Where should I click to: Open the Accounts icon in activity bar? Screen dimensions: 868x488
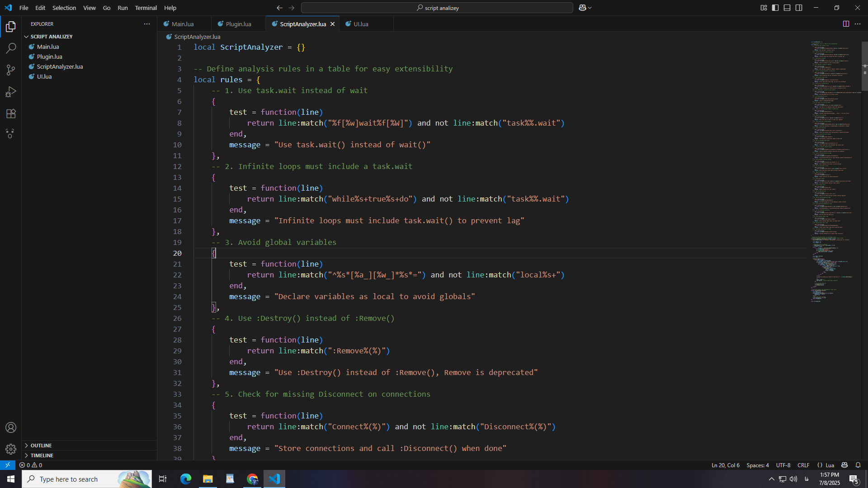11,427
